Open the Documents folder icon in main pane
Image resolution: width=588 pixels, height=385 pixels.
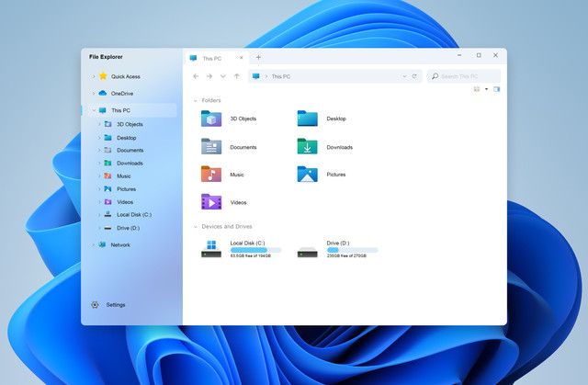(211, 147)
